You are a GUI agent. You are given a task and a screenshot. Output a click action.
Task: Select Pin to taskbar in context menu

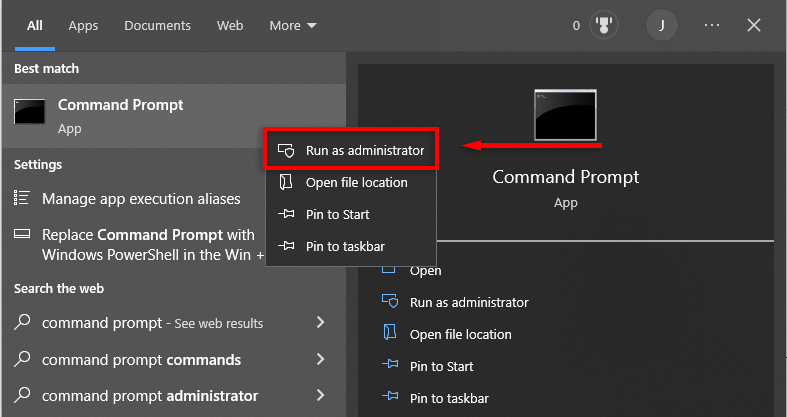(344, 246)
